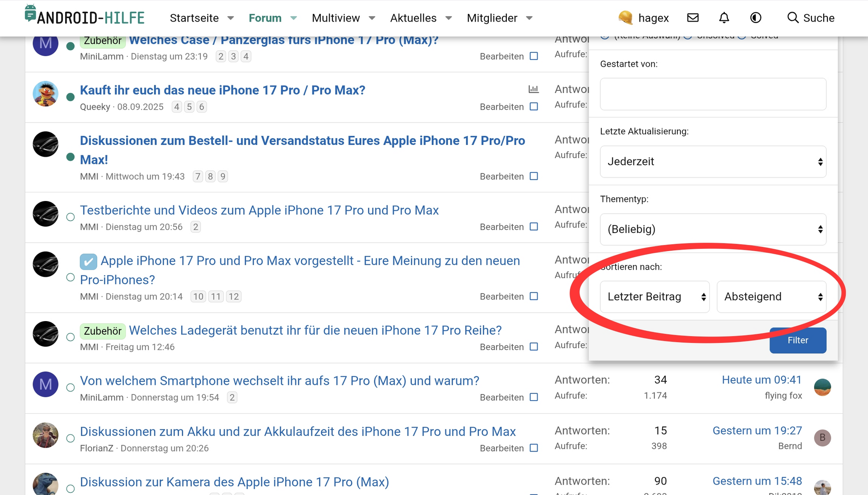
Task: Open flying fox's avatar thumbnail
Action: coord(822,387)
